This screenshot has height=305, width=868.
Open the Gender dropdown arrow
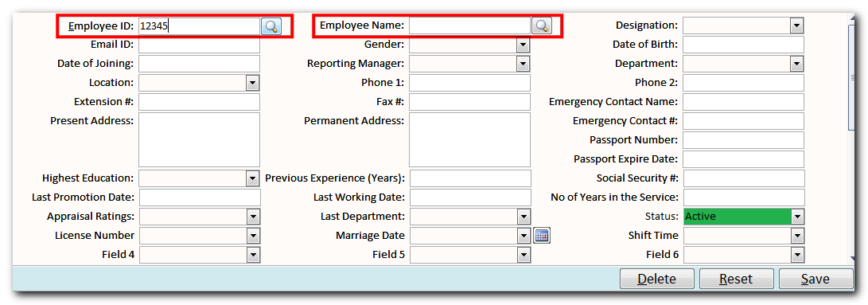[524, 45]
